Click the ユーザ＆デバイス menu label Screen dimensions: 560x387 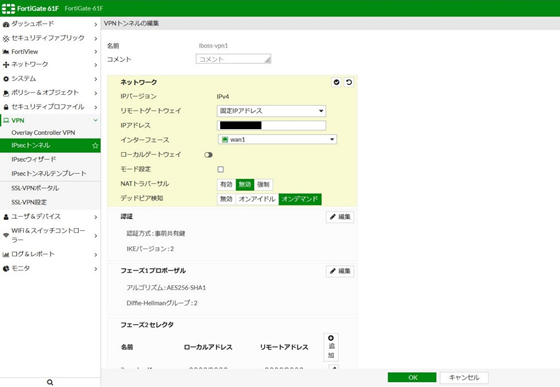(36, 216)
